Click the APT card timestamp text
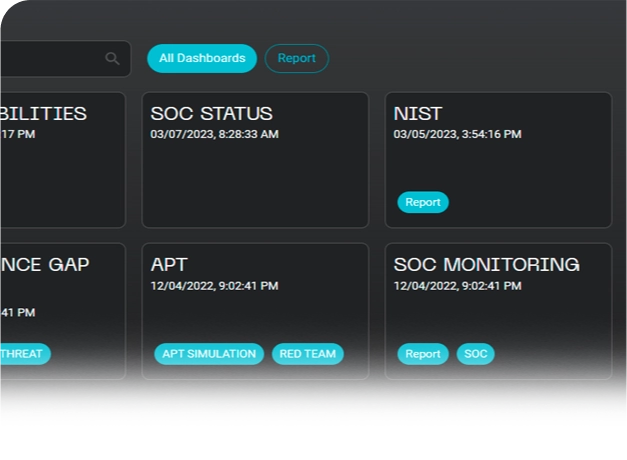The height and width of the screenshot is (460, 627). point(214,286)
